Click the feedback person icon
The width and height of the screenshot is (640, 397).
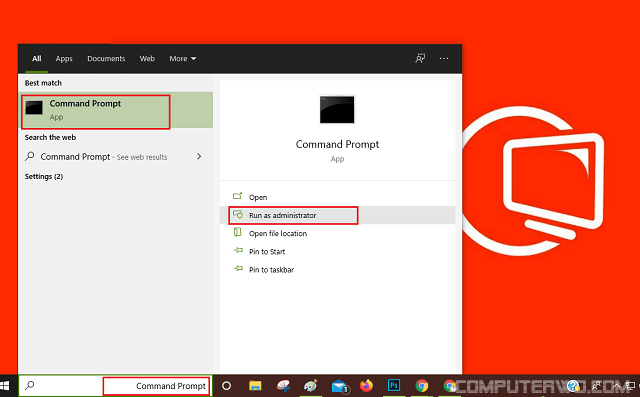(x=420, y=58)
